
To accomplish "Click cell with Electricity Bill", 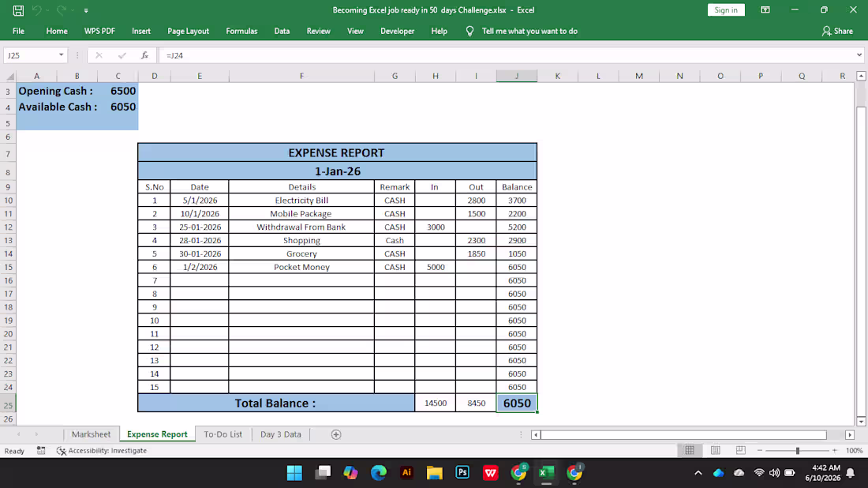I will [301, 201].
